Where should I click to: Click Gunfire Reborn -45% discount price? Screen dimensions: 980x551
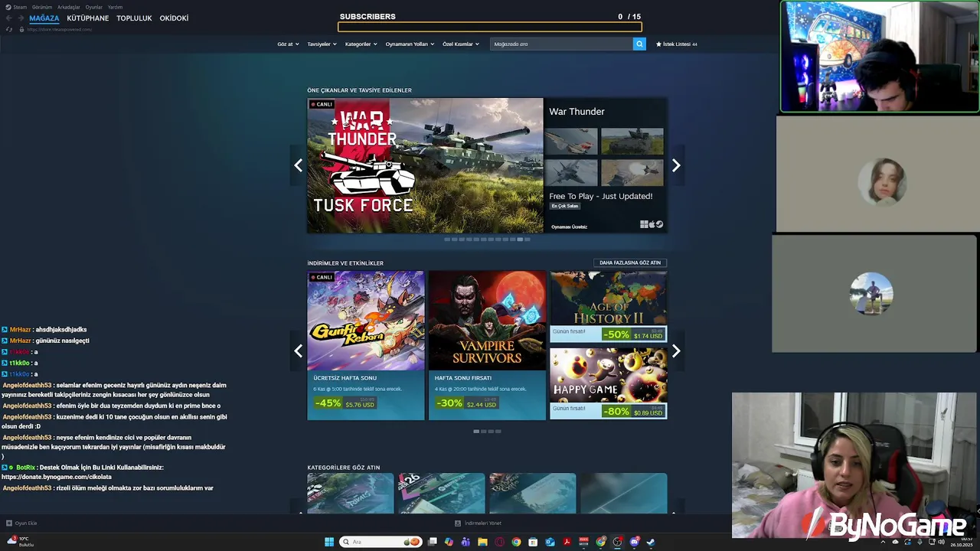click(345, 403)
